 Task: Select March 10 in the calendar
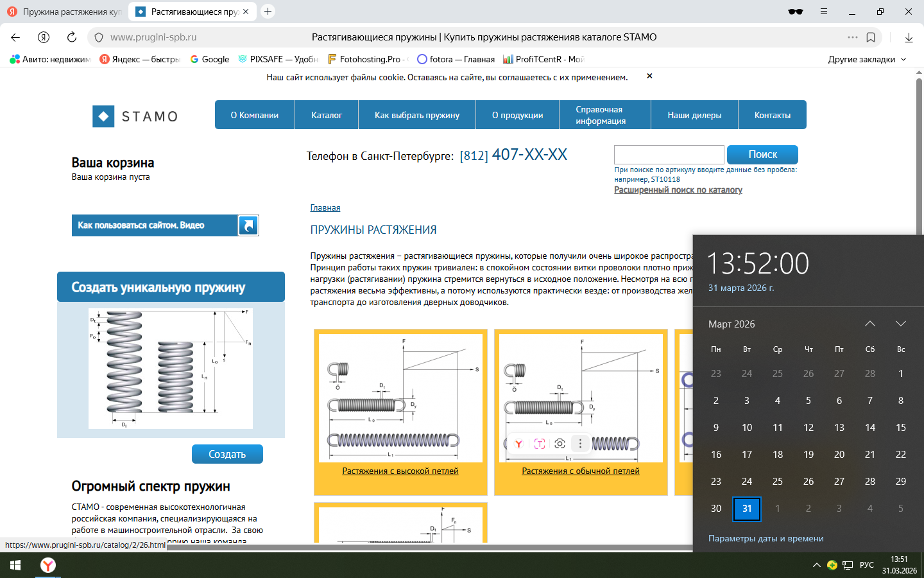click(747, 428)
